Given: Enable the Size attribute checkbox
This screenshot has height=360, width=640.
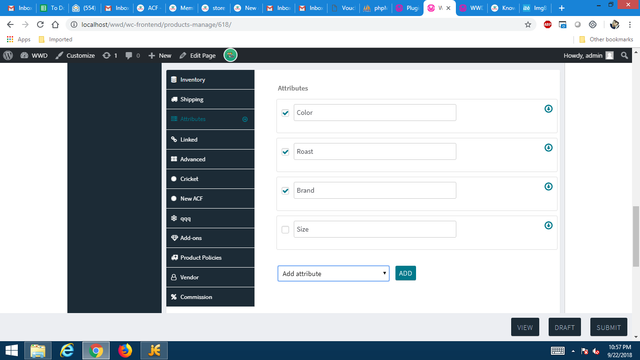Looking at the screenshot, I should tap(285, 229).
